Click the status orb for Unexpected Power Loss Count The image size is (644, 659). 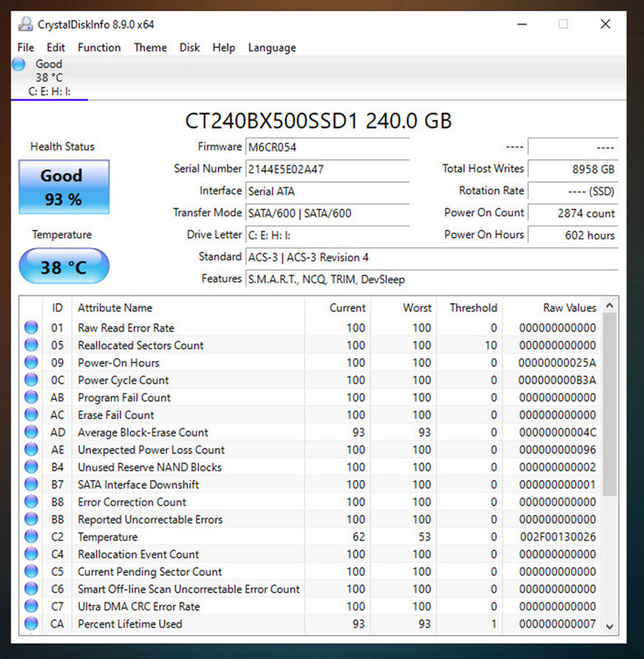31,449
